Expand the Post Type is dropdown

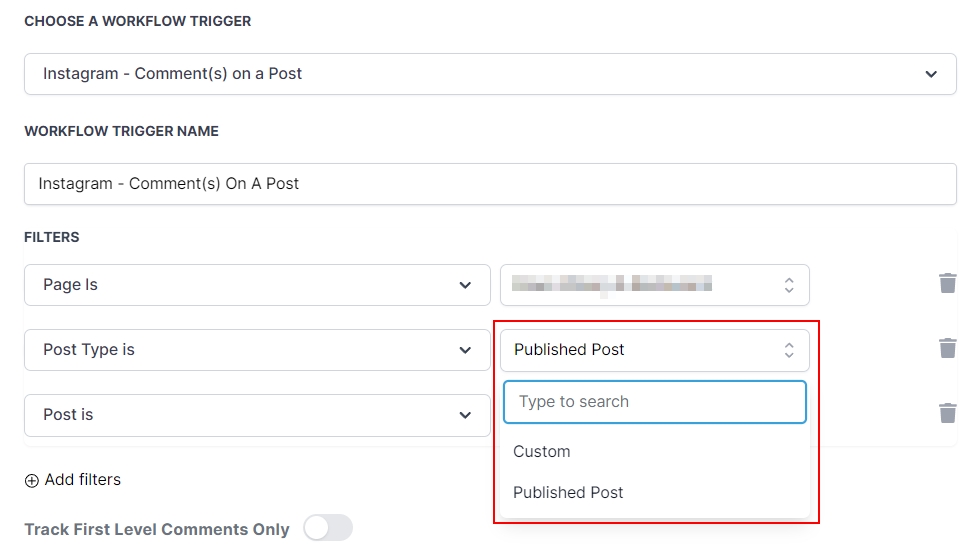pos(257,350)
